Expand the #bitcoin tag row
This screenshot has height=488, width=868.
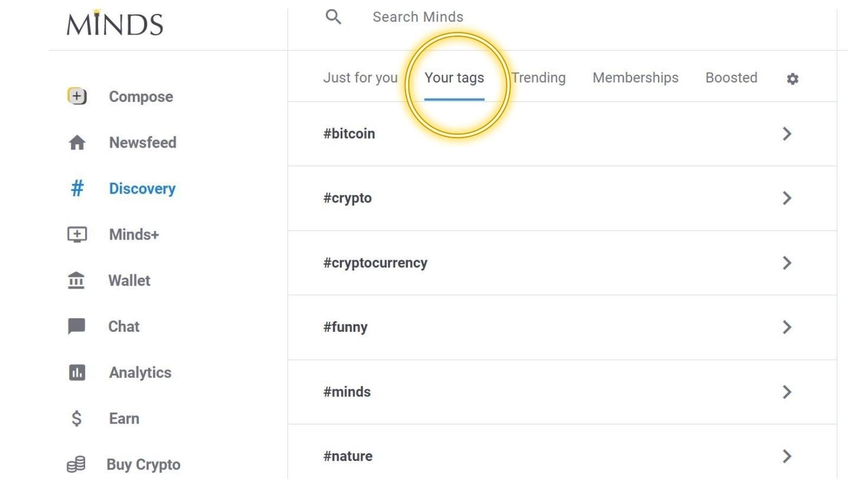(787, 134)
